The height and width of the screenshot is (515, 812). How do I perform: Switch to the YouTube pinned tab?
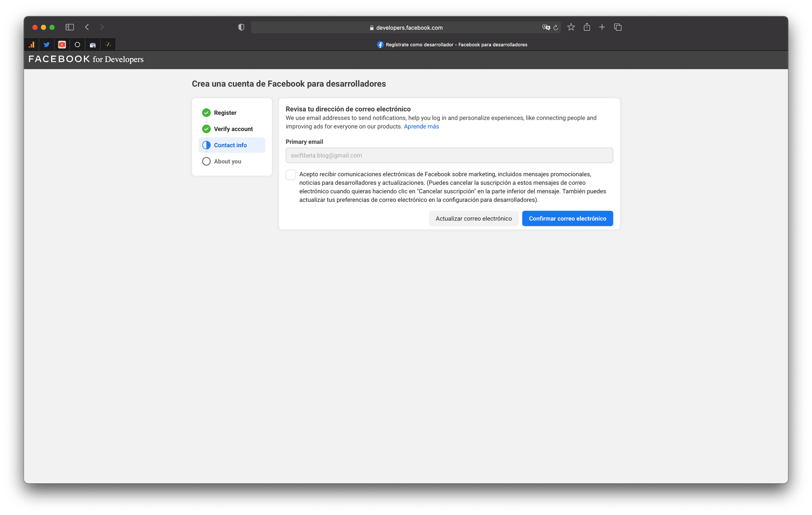pyautogui.click(x=62, y=45)
